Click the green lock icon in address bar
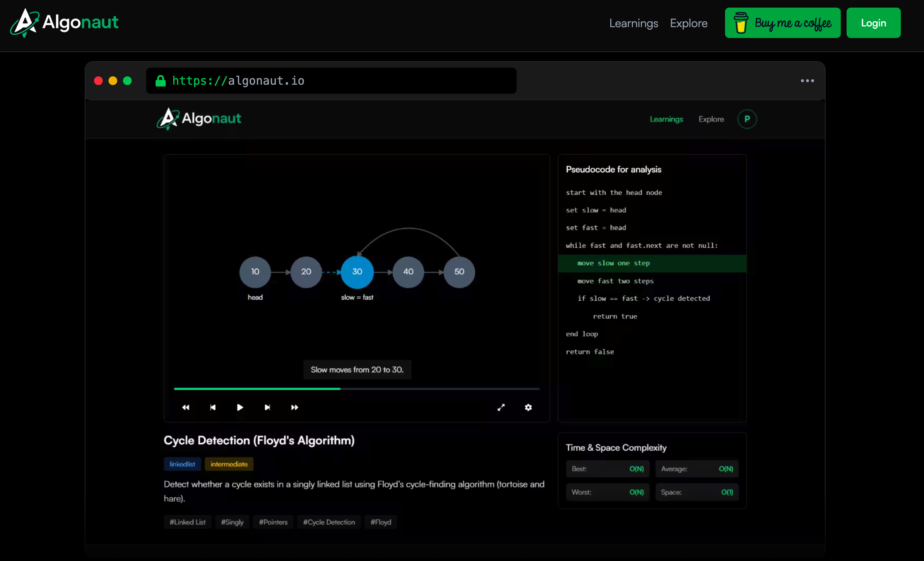 tap(161, 81)
